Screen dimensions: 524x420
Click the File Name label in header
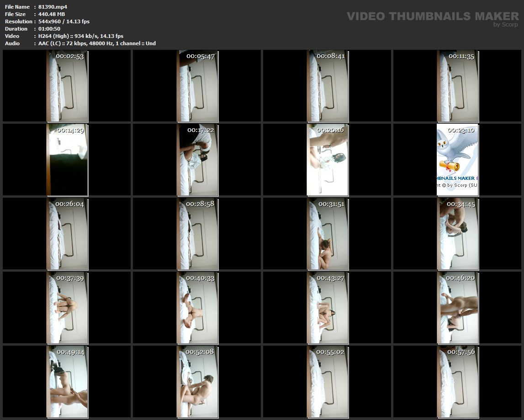tap(17, 7)
